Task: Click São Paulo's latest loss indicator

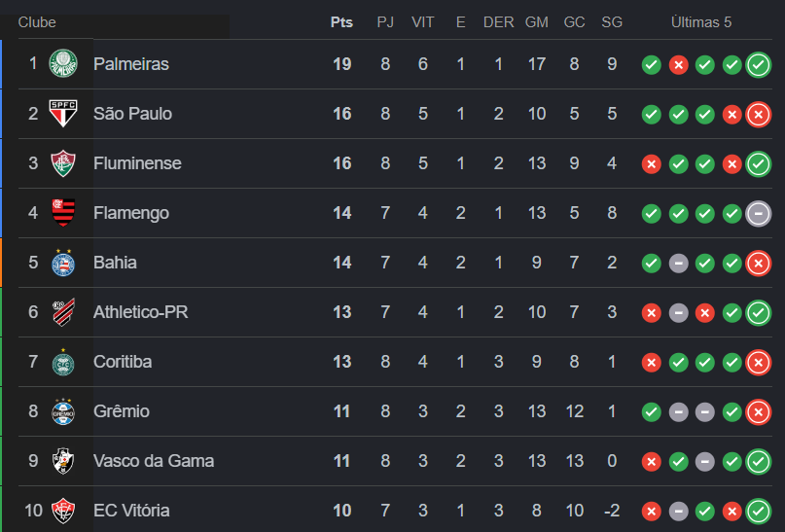Action: pos(758,115)
